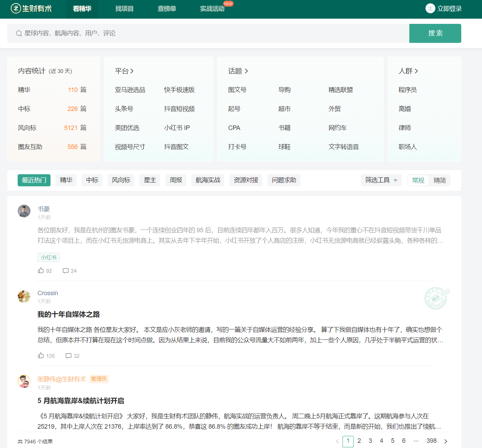The height and width of the screenshot is (448, 482).
Task: Open the 查榜单 navigation tab
Action: 167,9
